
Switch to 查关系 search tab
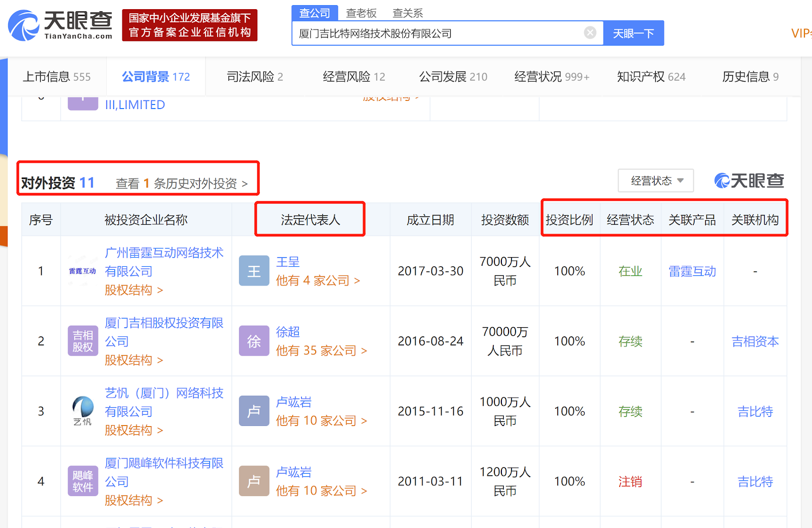(x=408, y=13)
